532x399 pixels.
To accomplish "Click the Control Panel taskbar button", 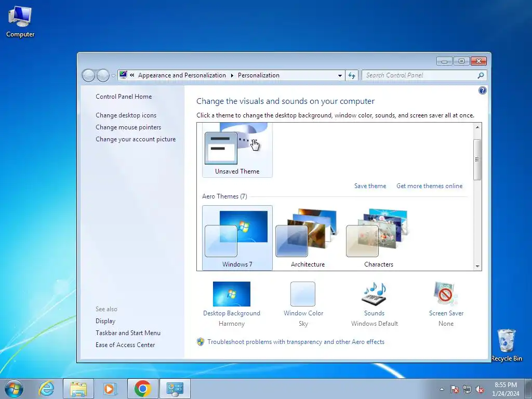I will pos(175,389).
